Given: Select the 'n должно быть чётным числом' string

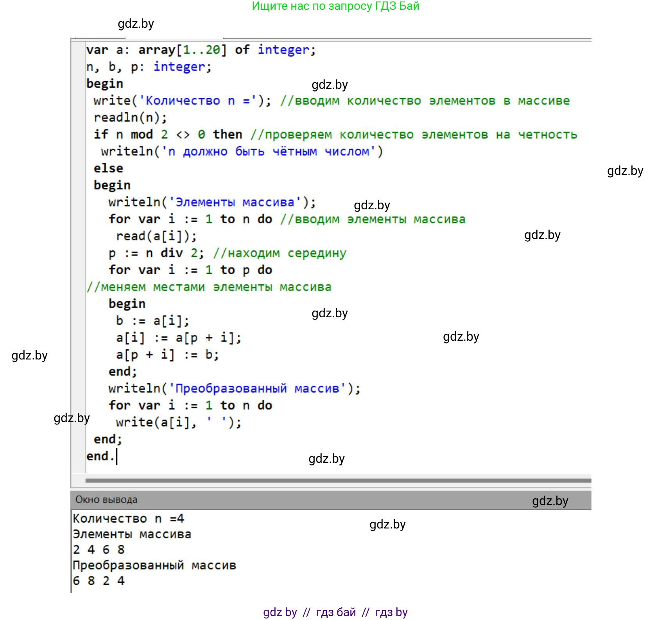Looking at the screenshot, I should point(268,151).
